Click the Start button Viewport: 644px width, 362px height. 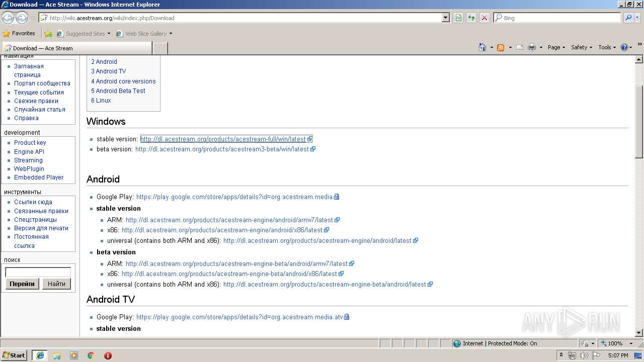click(x=14, y=355)
